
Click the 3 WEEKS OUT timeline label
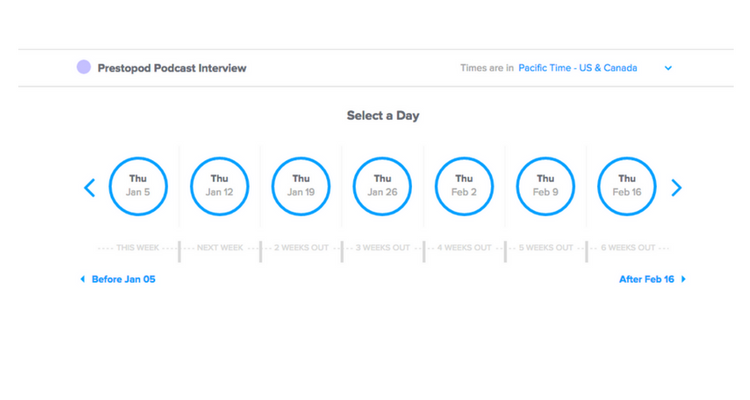(383, 247)
